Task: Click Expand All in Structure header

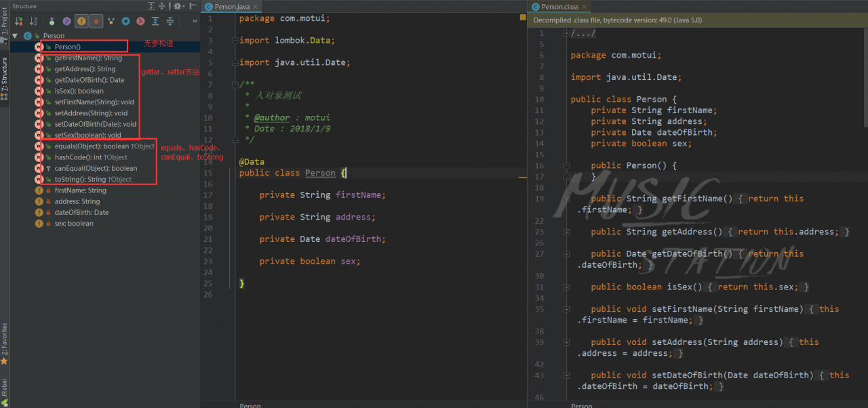Action: click(150, 6)
